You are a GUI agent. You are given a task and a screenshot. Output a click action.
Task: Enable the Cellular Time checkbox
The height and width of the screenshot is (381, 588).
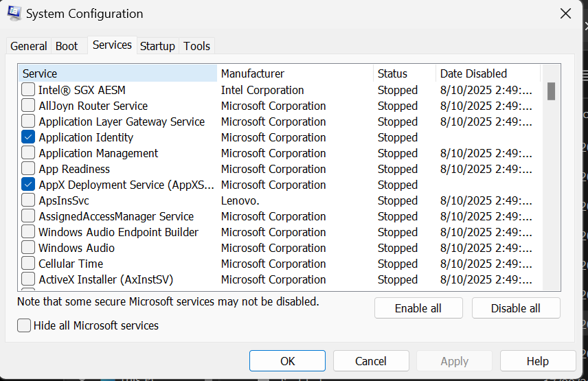[x=28, y=264]
